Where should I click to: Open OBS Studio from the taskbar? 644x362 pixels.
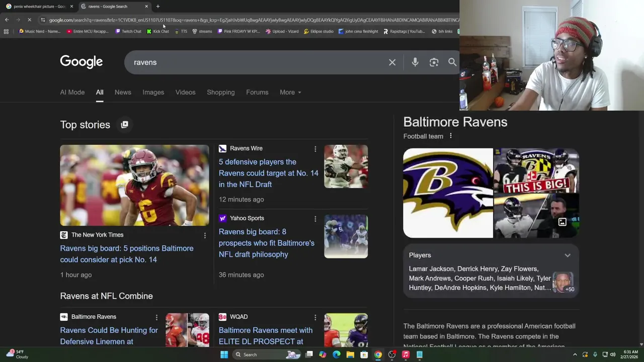391,354
